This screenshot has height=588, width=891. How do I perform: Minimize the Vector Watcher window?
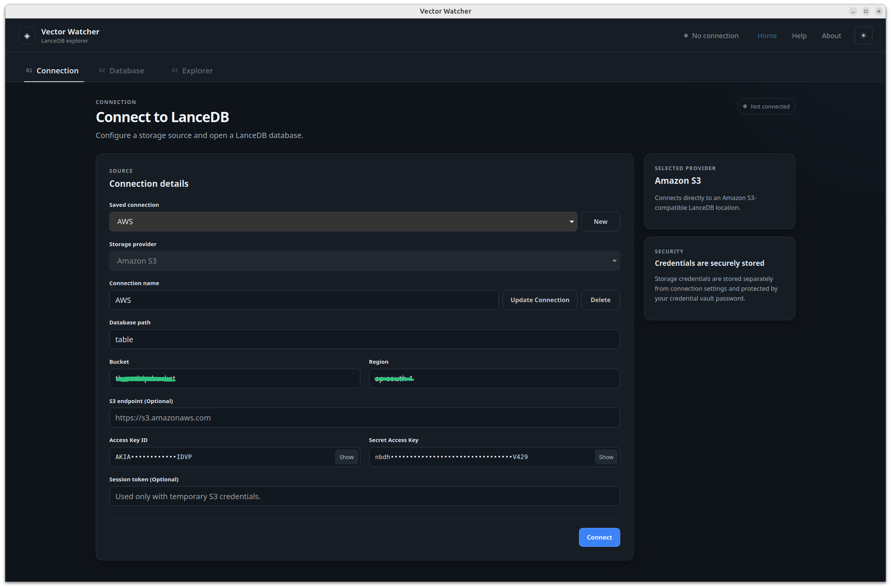[x=853, y=11]
